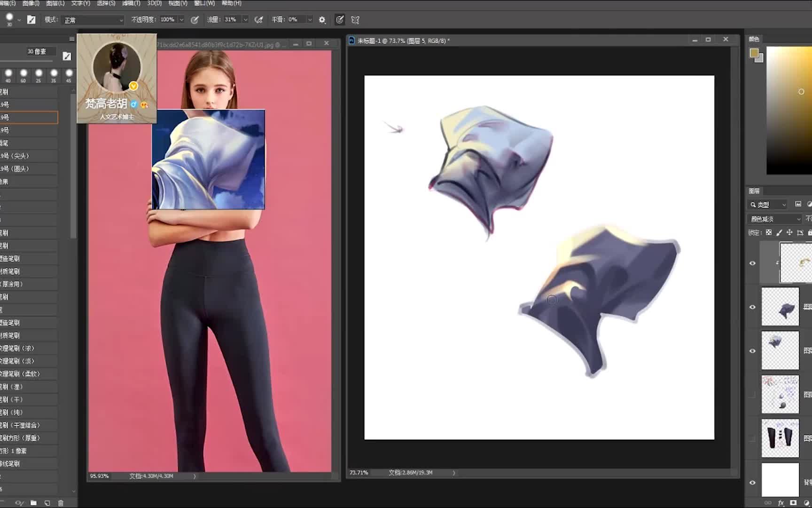The image size is (812, 508).
Task: Hide the top selected layer eye icon
Action: click(x=752, y=263)
